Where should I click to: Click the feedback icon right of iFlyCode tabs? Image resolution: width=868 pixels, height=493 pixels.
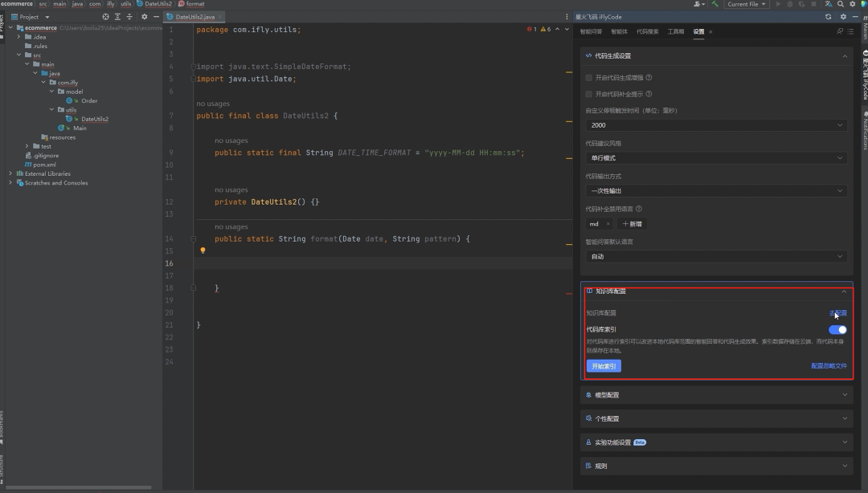click(x=840, y=31)
